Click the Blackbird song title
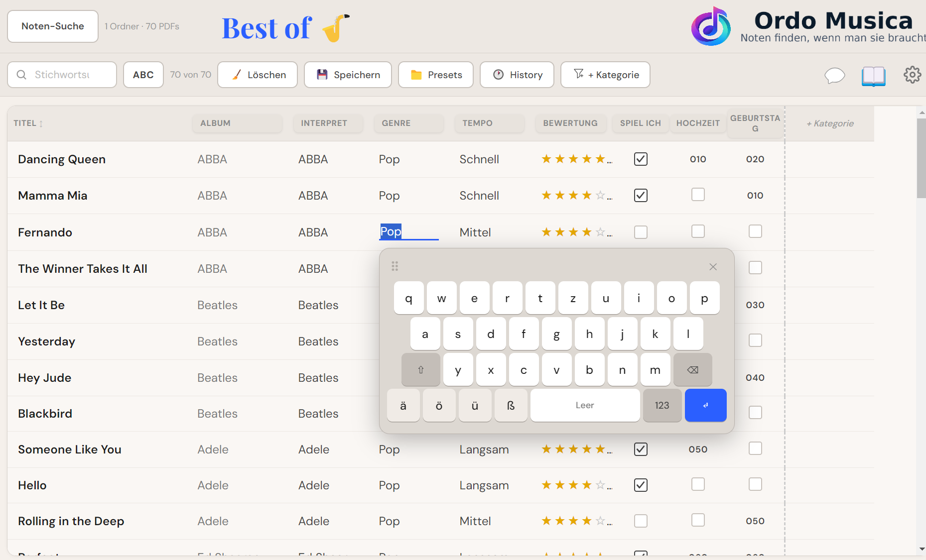926x560 pixels. [x=45, y=414]
